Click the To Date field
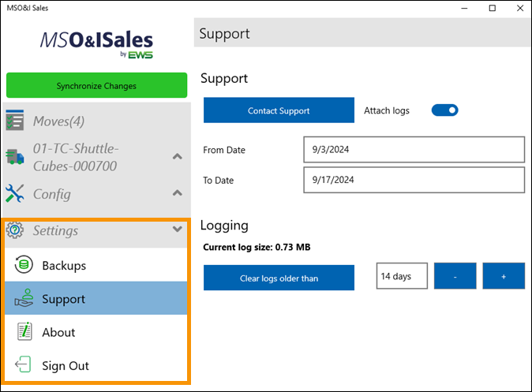This screenshot has height=392, width=532. [414, 180]
